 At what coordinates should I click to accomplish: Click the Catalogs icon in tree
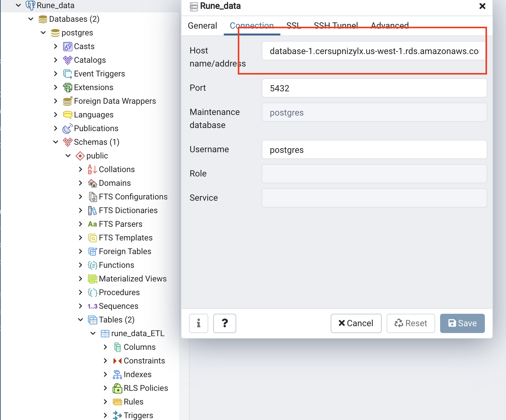pos(68,60)
